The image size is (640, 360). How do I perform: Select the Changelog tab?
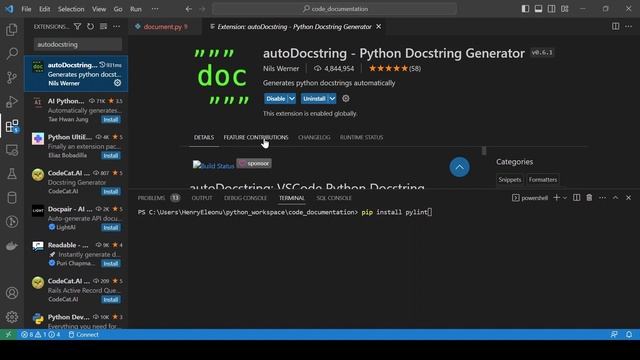pos(314,137)
